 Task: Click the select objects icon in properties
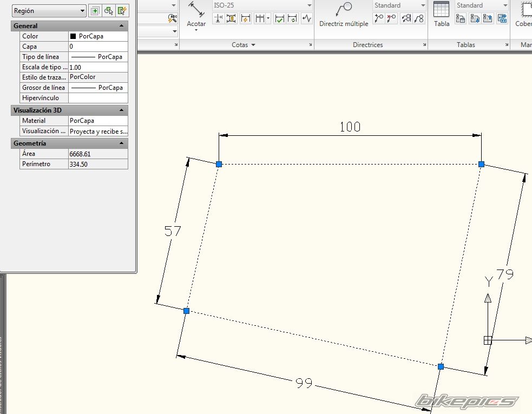109,11
